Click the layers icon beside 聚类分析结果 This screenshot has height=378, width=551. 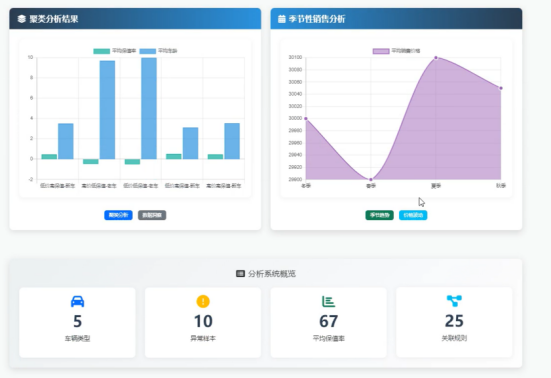(x=22, y=19)
